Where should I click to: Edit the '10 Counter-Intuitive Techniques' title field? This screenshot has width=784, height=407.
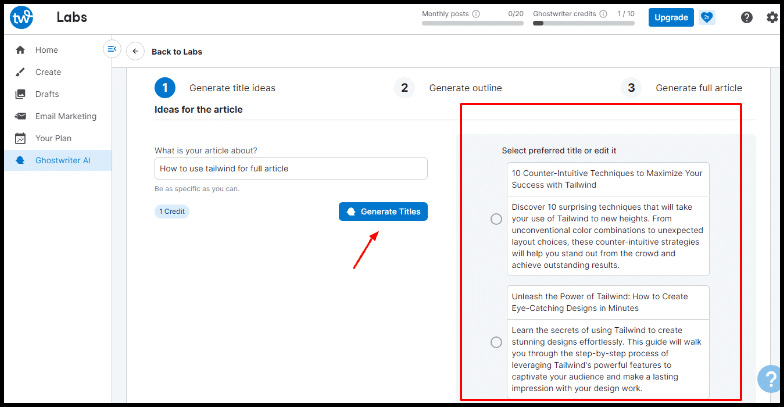click(608, 179)
